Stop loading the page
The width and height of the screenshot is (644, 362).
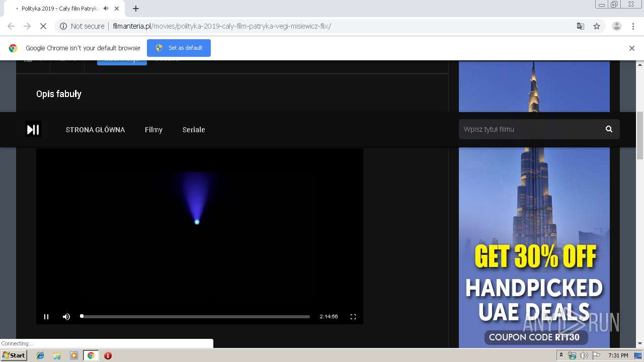(x=43, y=26)
